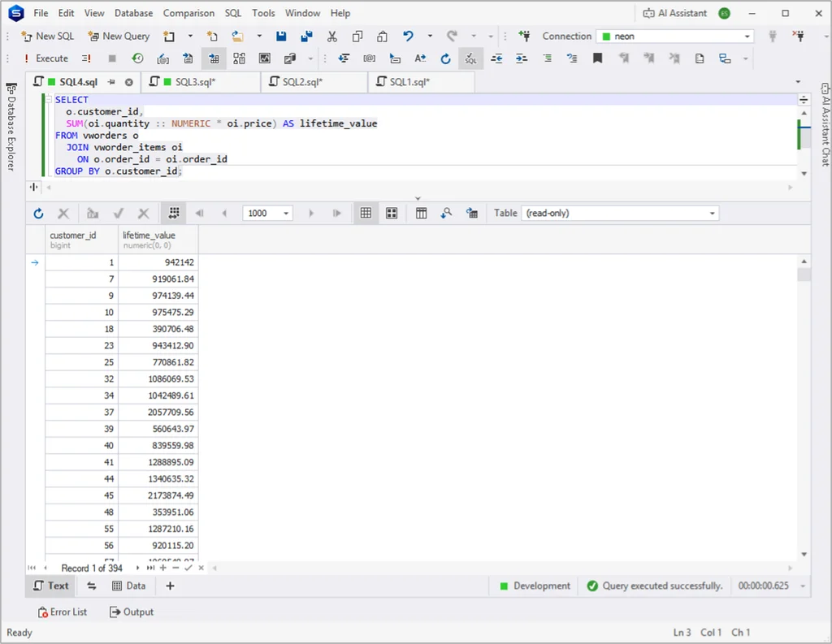
Task: Switch to the SQL3.sql tab
Action: [201, 82]
